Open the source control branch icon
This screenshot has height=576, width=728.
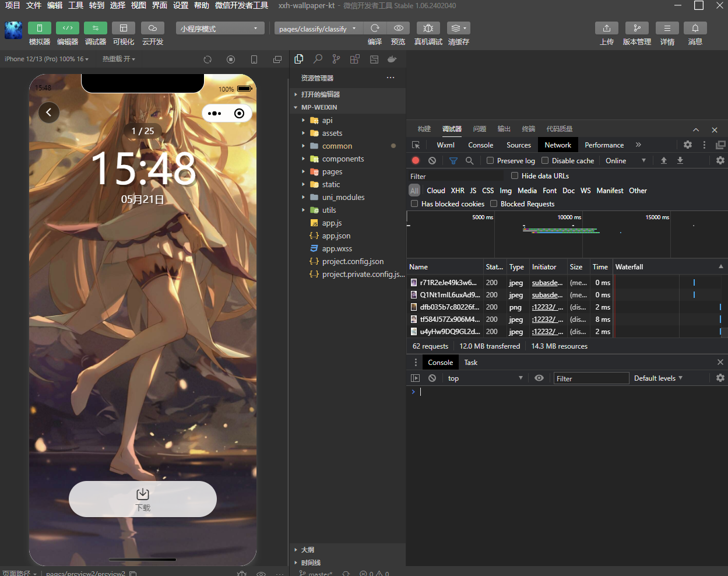336,59
